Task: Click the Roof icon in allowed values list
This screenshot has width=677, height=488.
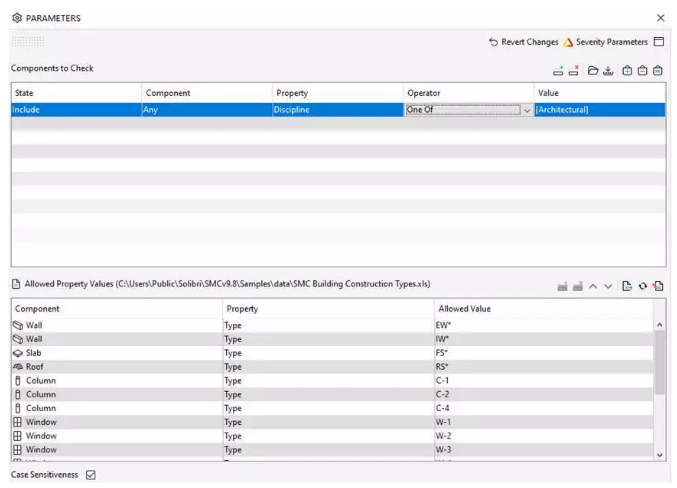Action: tap(18, 367)
